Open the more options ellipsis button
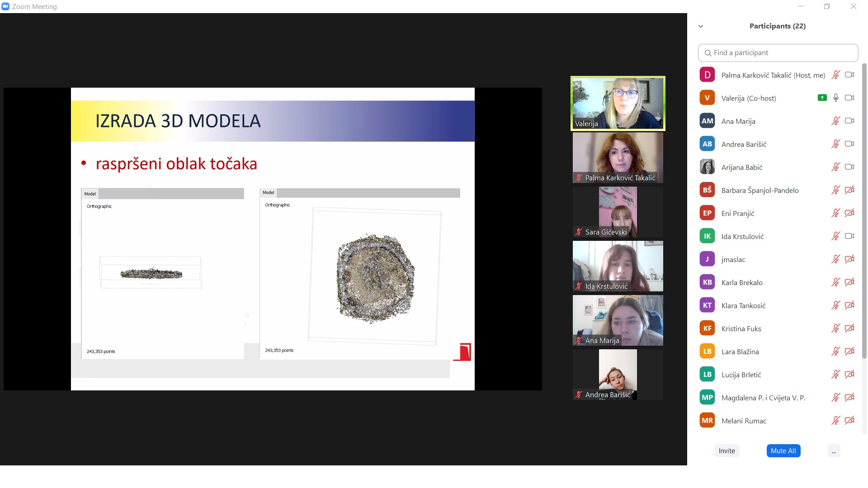The width and height of the screenshot is (868, 488). tap(834, 451)
